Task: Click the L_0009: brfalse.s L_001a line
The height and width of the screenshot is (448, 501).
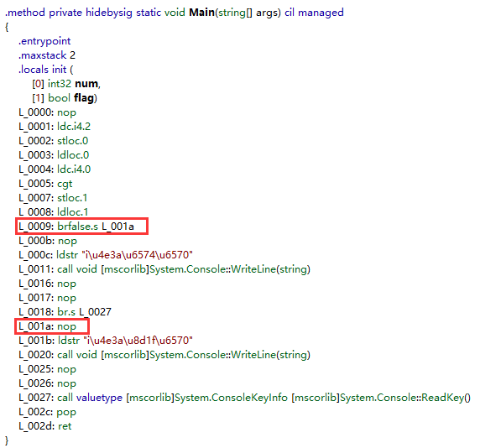Action: pyautogui.click(x=76, y=227)
